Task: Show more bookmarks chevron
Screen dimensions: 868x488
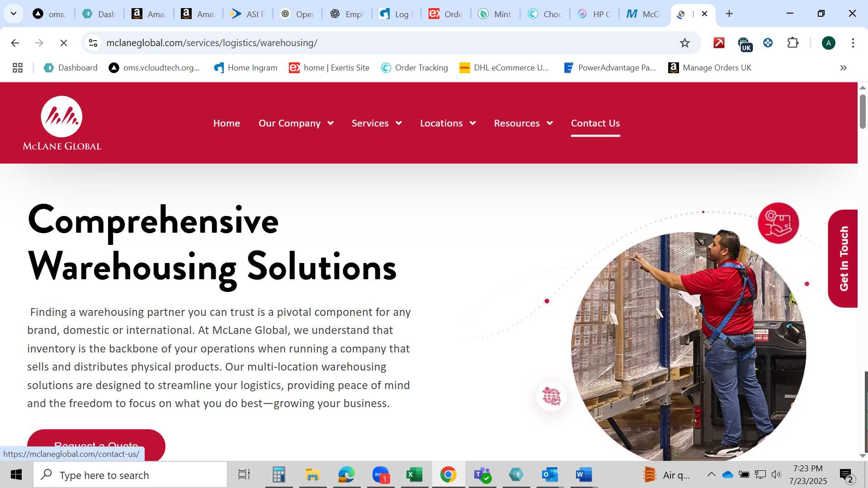Action: [843, 68]
